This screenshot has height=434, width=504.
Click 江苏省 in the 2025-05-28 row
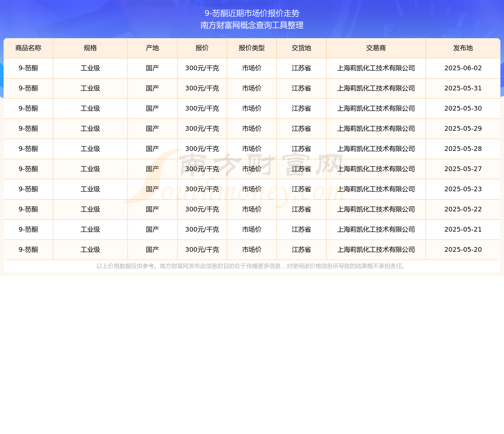tap(301, 149)
